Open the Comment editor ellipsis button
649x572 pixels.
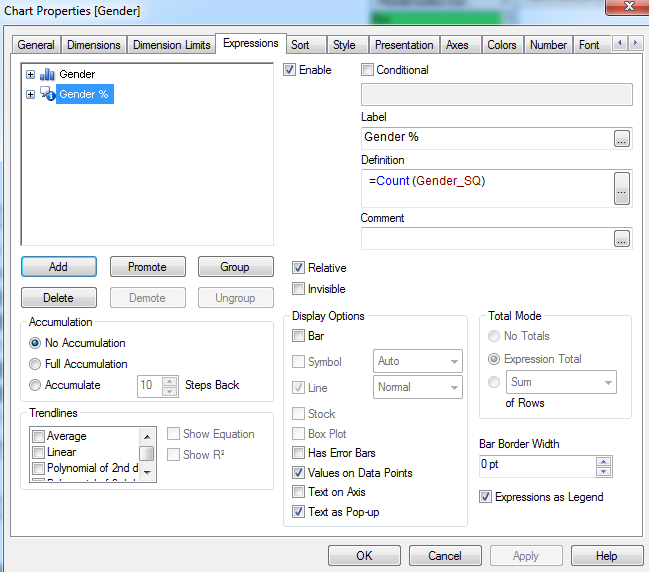[622, 238]
